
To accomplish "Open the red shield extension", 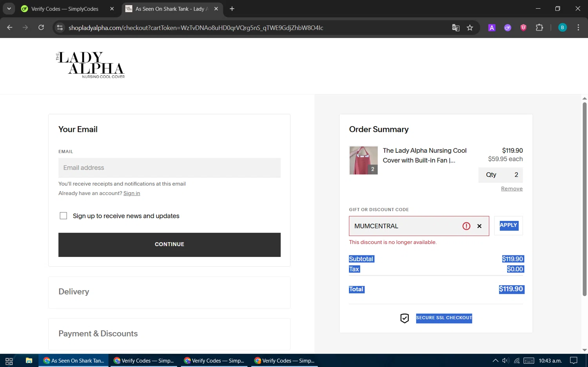I will click(523, 27).
